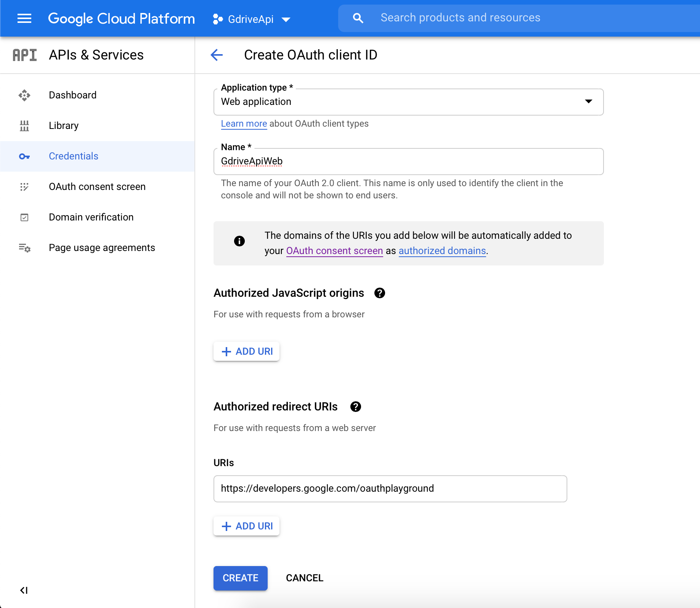The width and height of the screenshot is (700, 608).
Task: Click the Google Cloud Platform logo
Action: 121,18
